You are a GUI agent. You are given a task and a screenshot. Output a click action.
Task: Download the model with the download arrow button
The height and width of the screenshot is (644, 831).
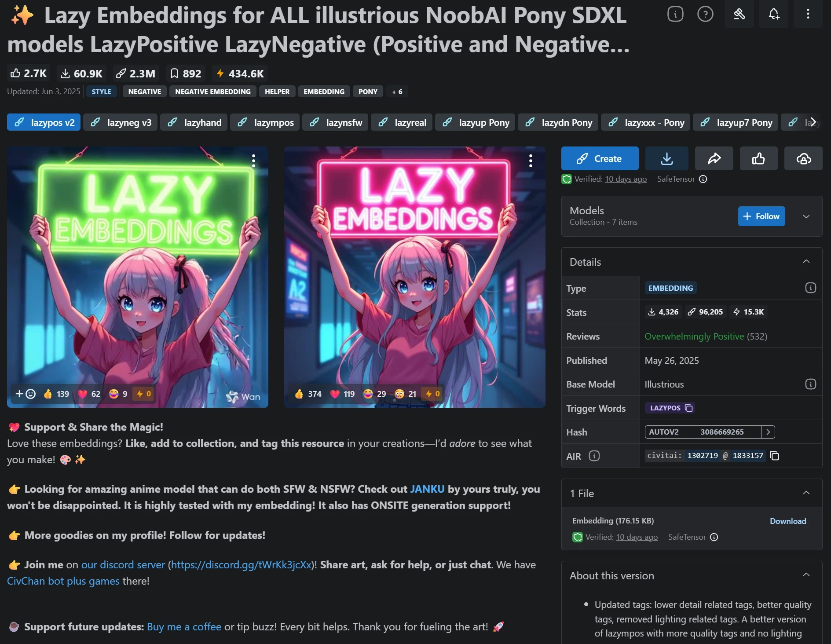[x=666, y=158]
